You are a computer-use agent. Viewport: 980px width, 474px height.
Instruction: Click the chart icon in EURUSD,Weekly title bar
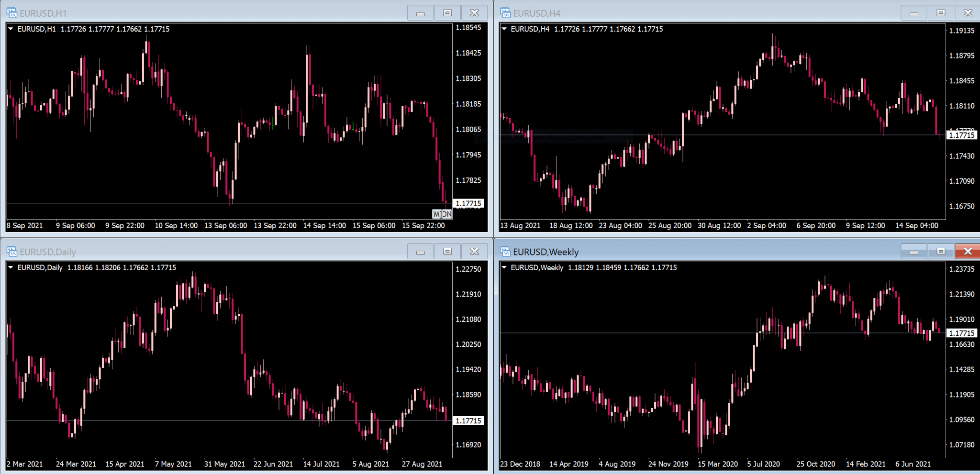[x=504, y=251]
